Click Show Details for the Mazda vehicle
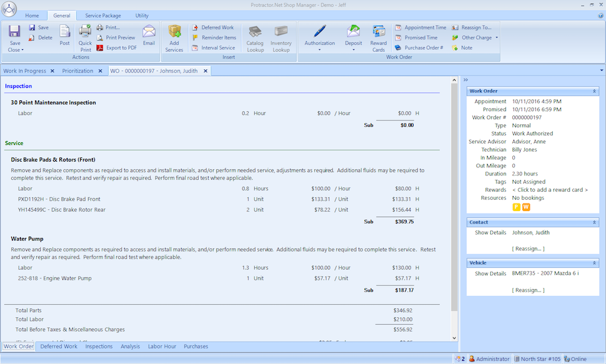The image size is (606, 364). tap(490, 273)
